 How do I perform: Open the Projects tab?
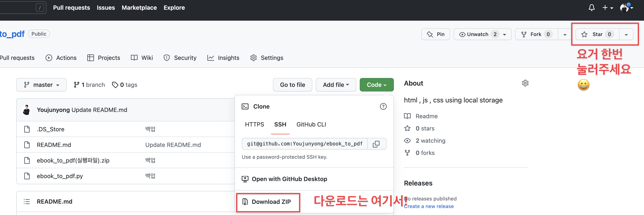tap(103, 58)
